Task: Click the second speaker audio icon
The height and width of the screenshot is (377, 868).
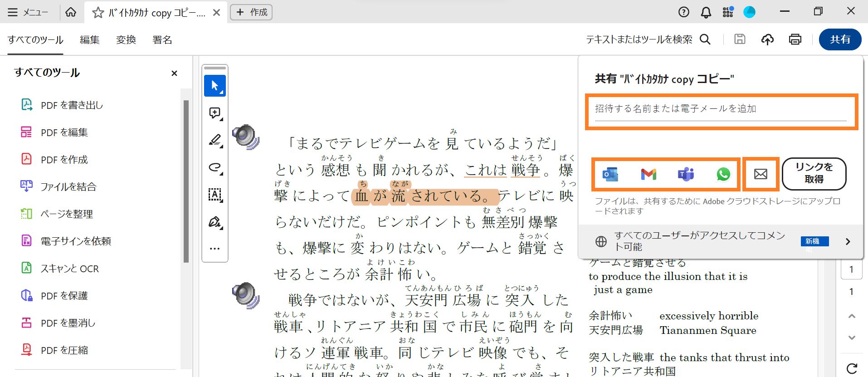Action: click(x=245, y=295)
